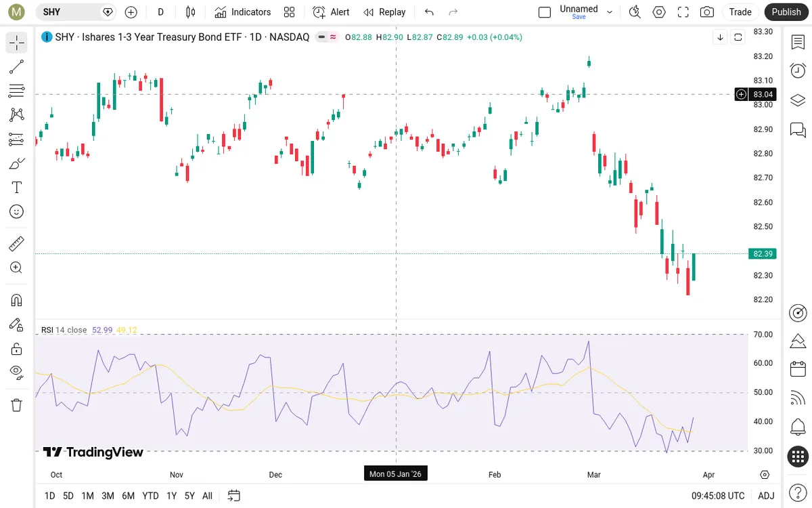The image size is (812, 508).
Task: Open the D interval selector
Action: pos(160,12)
